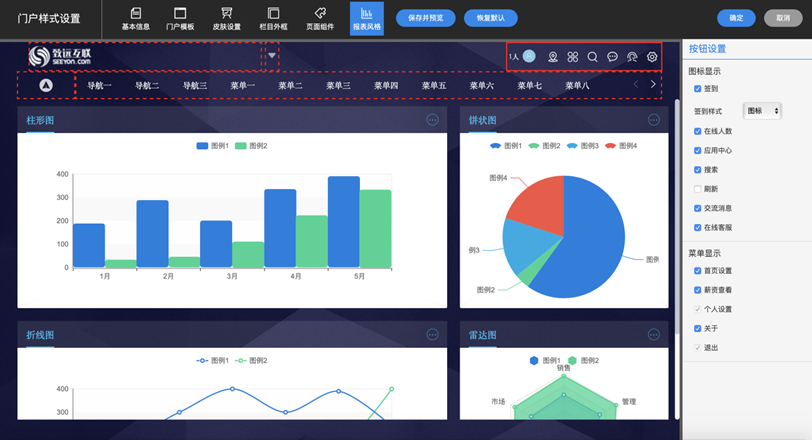
Task: Click the 保存并预览 button
Action: click(425, 18)
